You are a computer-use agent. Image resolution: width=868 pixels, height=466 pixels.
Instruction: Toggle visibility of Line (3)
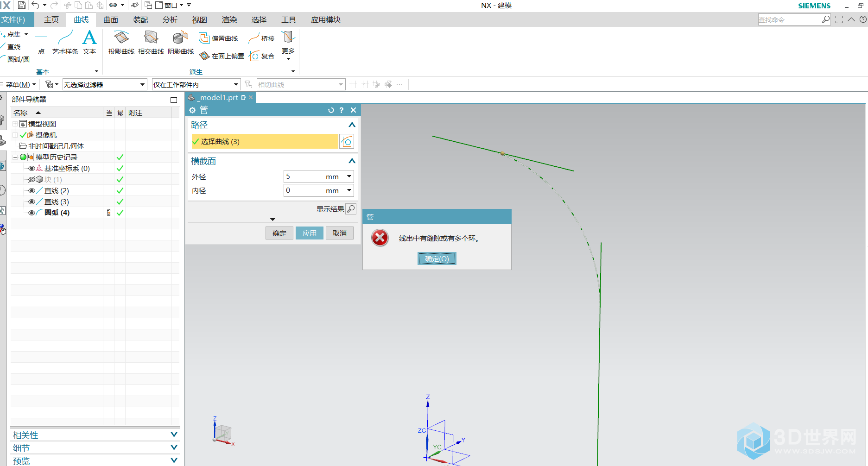(x=32, y=202)
